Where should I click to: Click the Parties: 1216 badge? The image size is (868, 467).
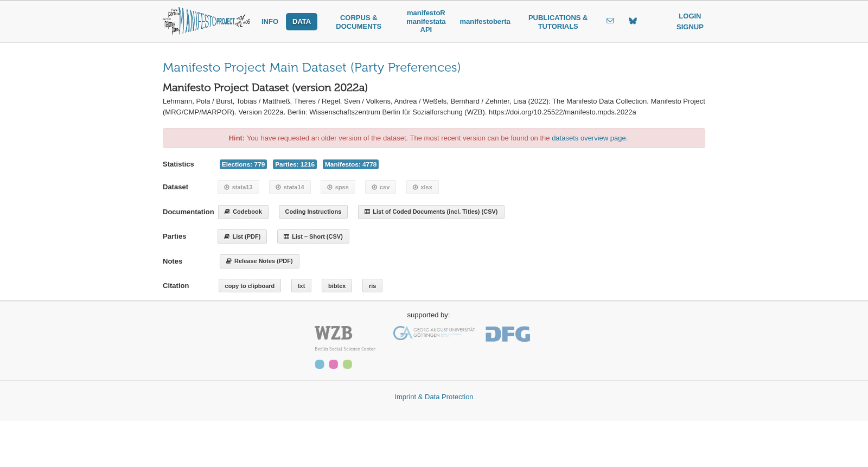(295, 164)
